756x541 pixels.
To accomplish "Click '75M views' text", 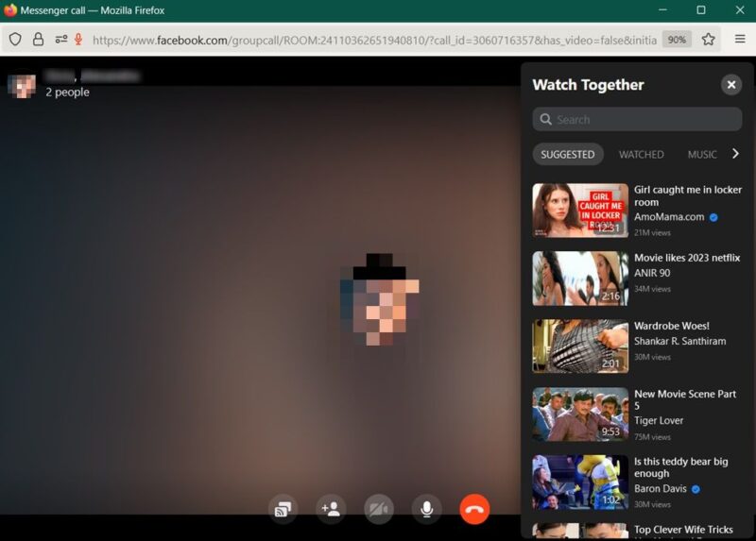I will pyautogui.click(x=652, y=437).
